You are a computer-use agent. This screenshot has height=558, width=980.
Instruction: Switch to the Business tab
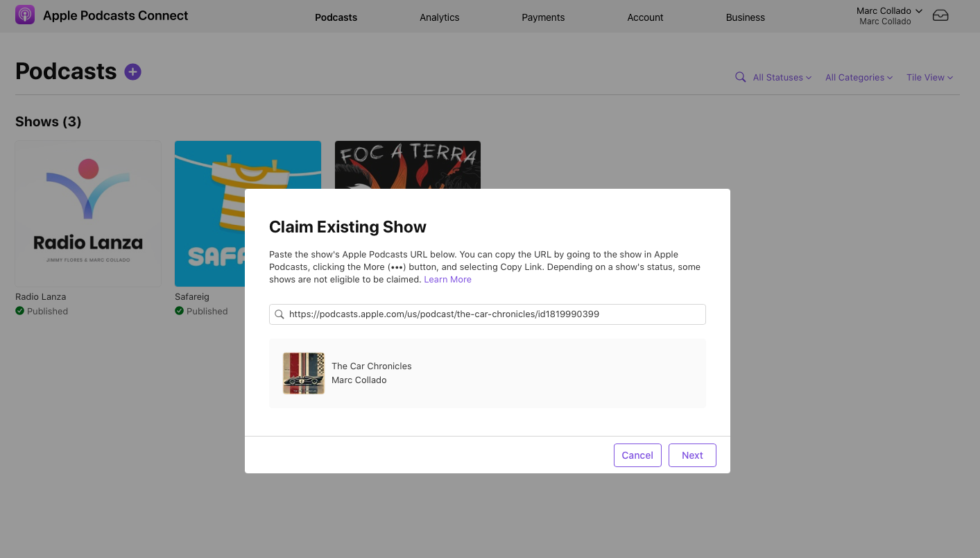[745, 17]
